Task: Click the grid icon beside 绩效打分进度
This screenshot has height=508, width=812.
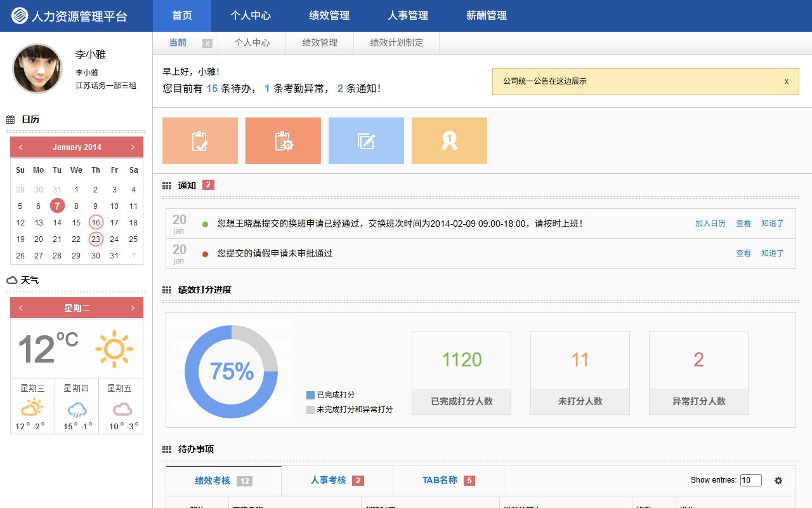Action: [167, 290]
